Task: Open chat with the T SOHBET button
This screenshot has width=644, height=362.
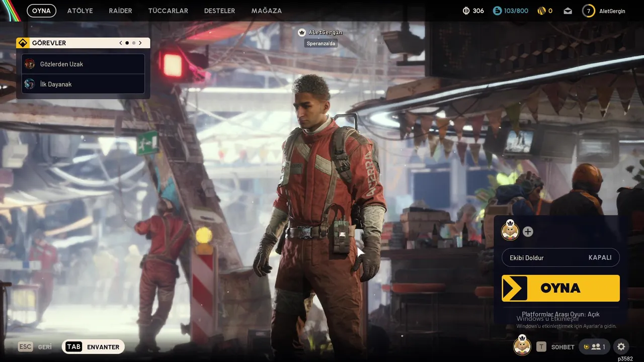Action: click(555, 347)
